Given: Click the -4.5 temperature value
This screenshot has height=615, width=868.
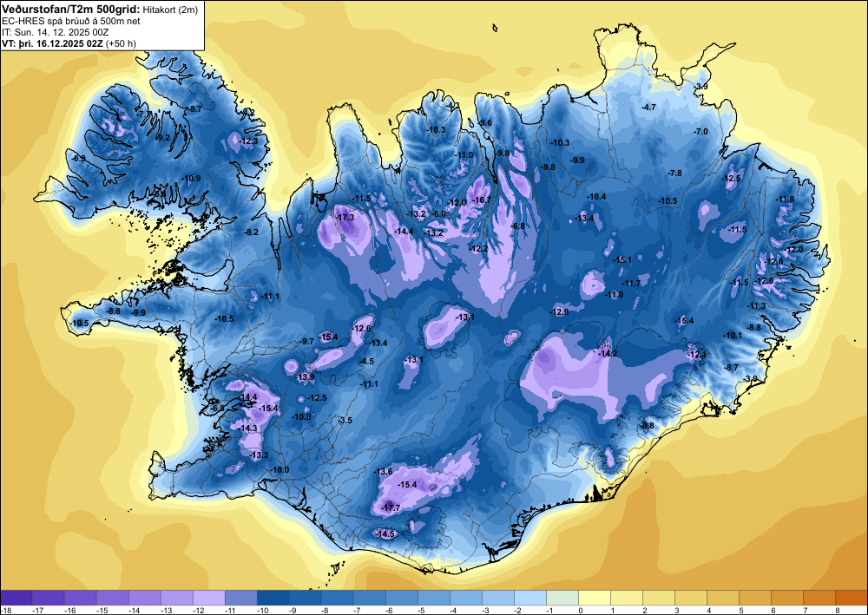Looking at the screenshot, I should click(366, 362).
